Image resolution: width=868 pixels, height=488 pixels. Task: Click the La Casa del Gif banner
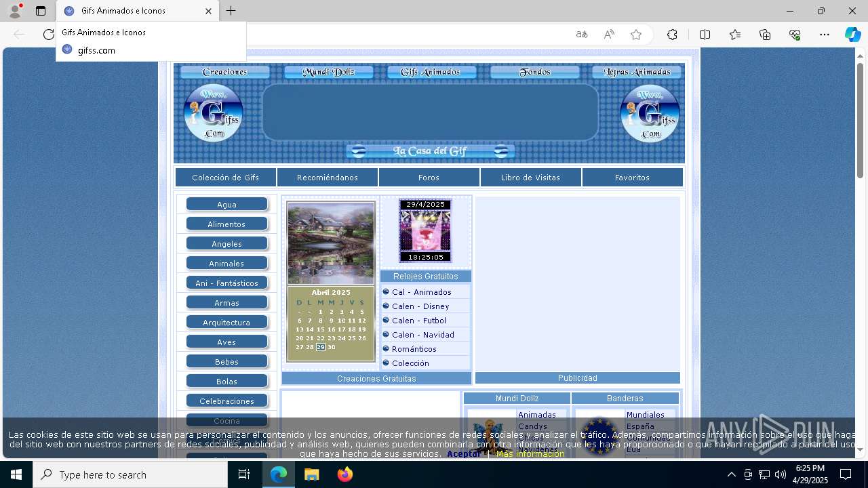click(430, 151)
